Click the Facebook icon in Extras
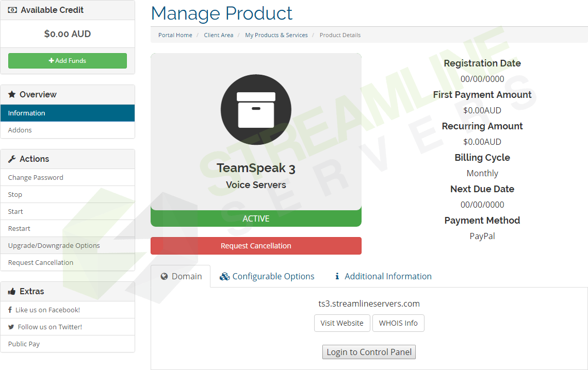This screenshot has height=370, width=588. 10,310
